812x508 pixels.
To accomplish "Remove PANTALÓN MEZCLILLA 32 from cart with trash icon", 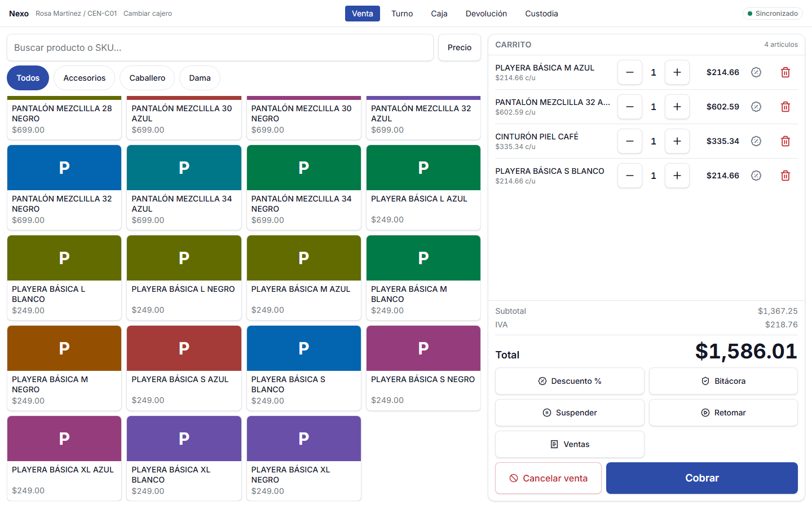I will pyautogui.click(x=785, y=107).
